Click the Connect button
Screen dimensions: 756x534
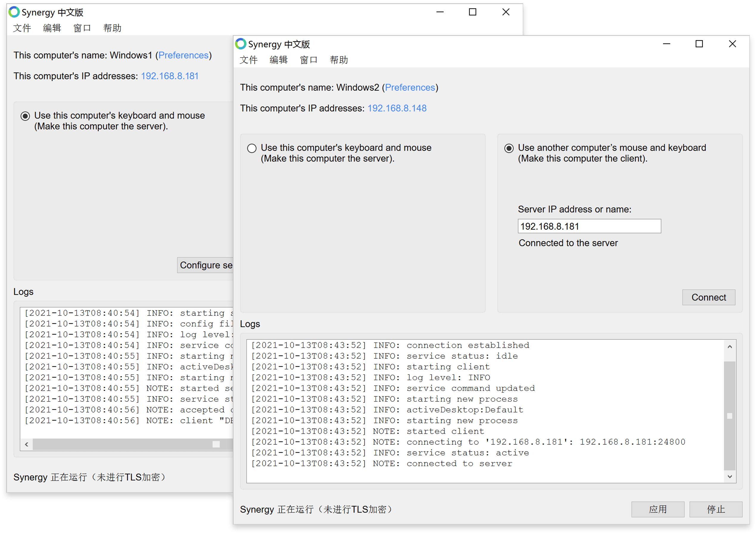pos(709,297)
